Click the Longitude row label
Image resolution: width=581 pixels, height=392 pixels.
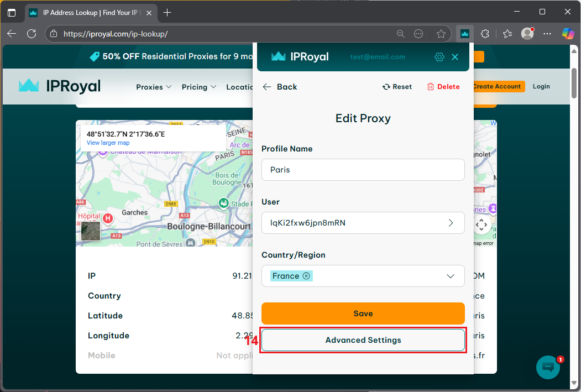click(x=108, y=336)
